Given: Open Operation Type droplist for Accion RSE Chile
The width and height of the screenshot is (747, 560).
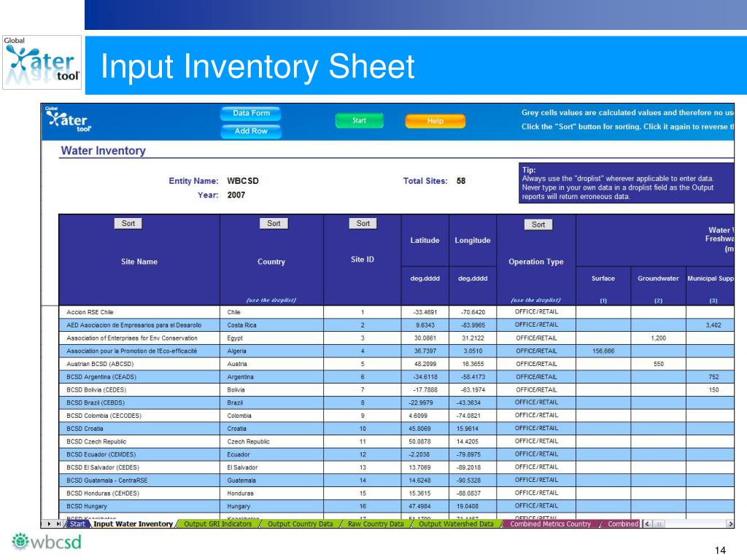Looking at the screenshot, I should [536, 312].
